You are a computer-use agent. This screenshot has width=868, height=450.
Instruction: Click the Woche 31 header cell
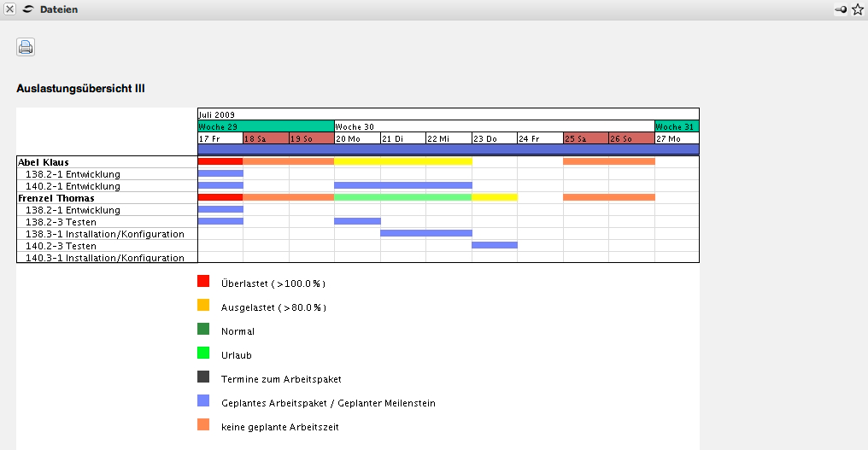[677, 126]
